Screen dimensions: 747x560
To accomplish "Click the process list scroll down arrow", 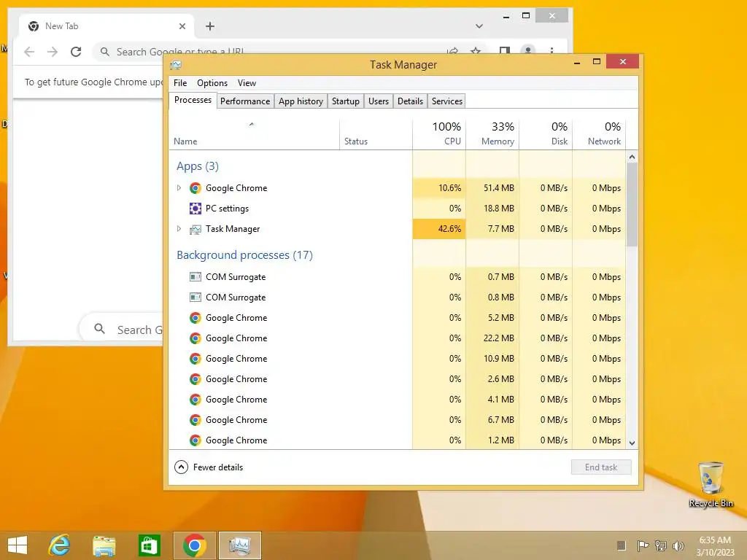I will (632, 443).
